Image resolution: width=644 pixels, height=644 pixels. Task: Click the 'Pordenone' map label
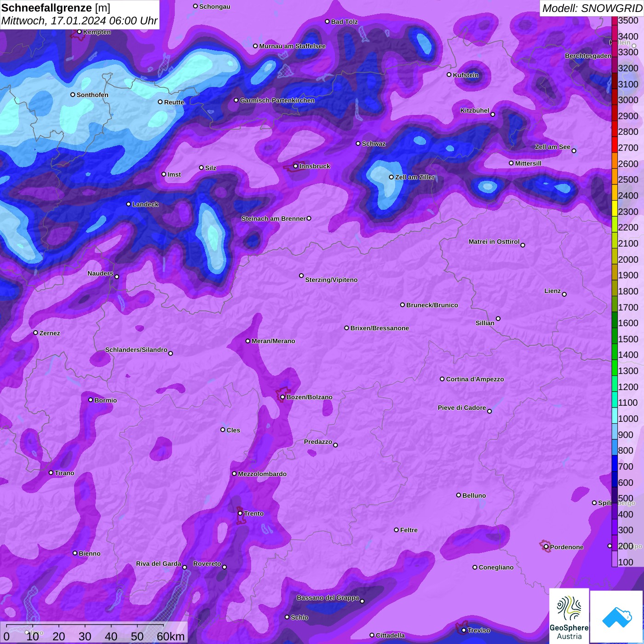pos(567,547)
